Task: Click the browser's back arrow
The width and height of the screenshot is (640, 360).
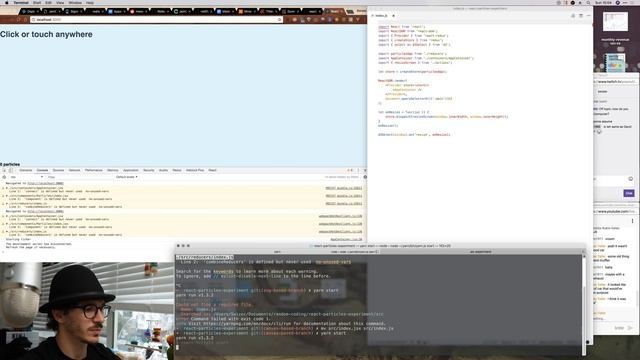Action: [4, 20]
